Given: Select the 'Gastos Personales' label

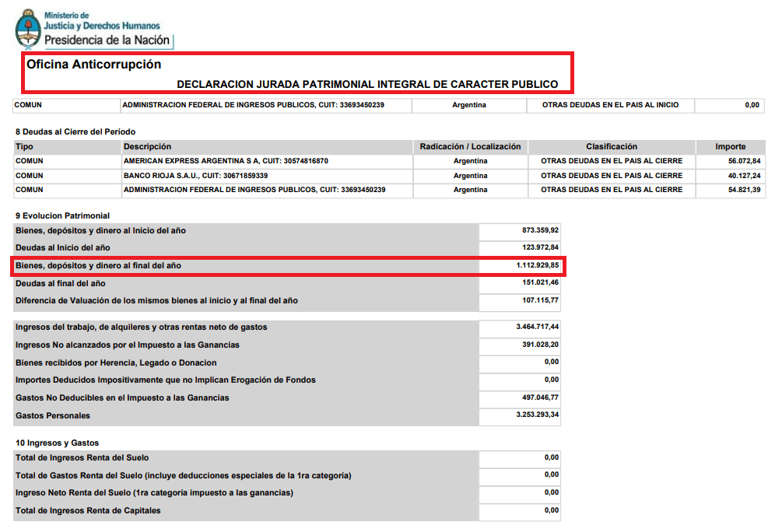Looking at the screenshot, I should pos(53,416).
